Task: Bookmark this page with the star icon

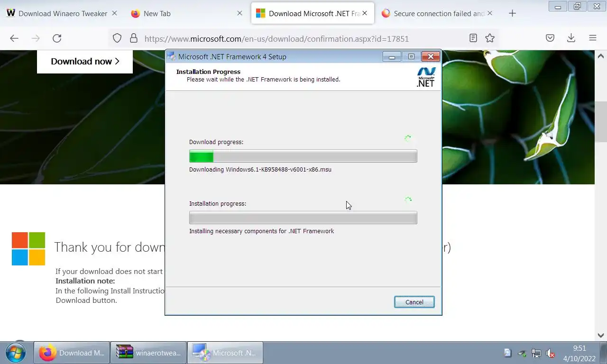Action: [x=490, y=38]
